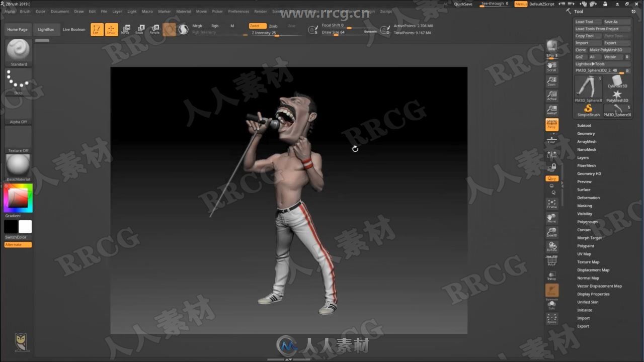Click the Zoom3D icon
Image resolution: width=644 pixels, height=362 pixels.
click(x=552, y=232)
